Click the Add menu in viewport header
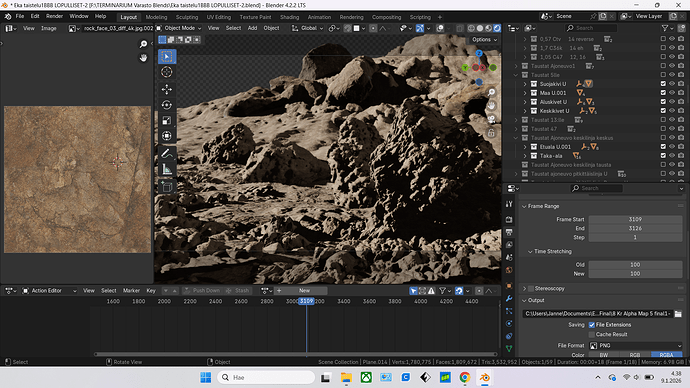Viewport: 690px width, 388px height. (252, 28)
